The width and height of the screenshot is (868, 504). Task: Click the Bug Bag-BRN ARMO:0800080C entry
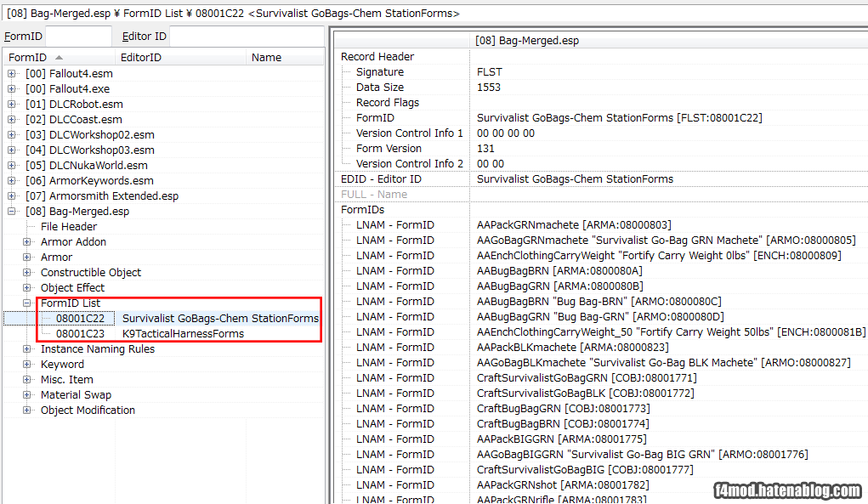599,302
